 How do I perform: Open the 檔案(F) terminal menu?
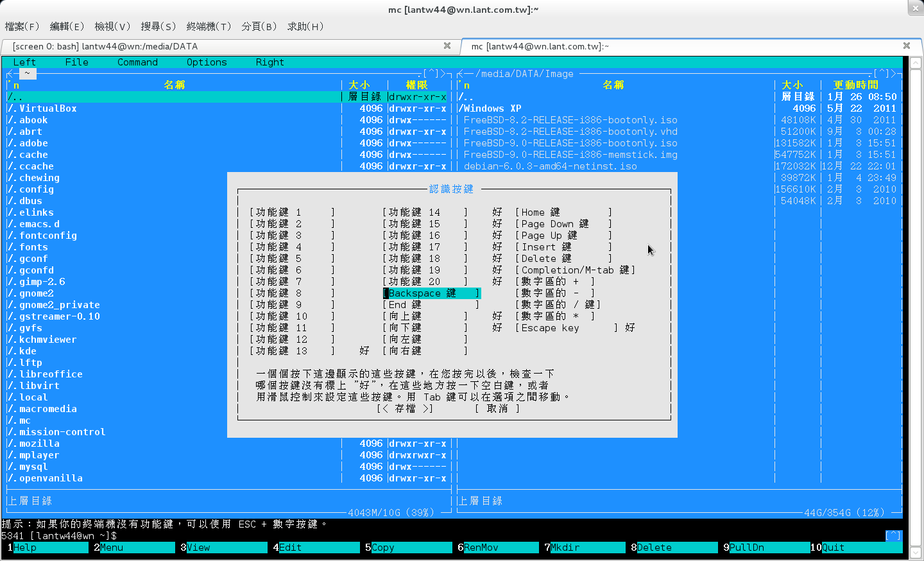(22, 26)
